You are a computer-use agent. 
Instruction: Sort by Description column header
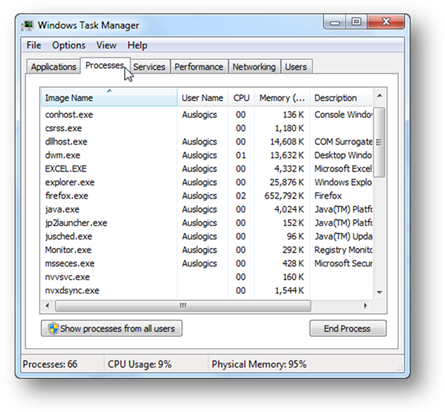pos(341,98)
